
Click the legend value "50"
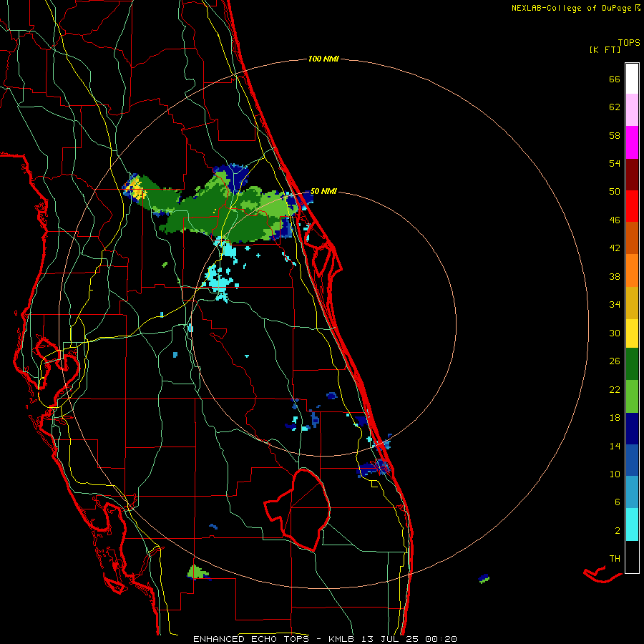pyautogui.click(x=615, y=191)
